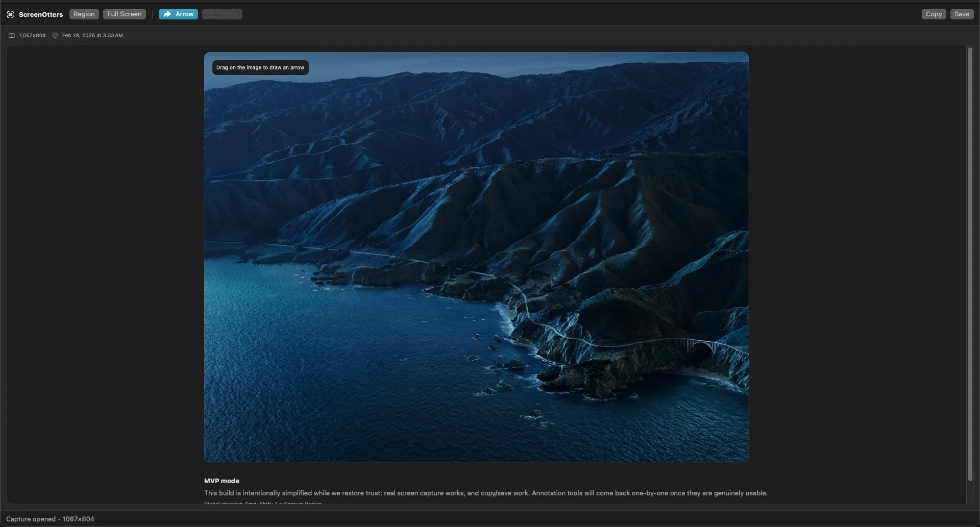Viewport: 980px width, 527px height.
Task: Click the arrow glyph on the Arrow button
Action: pyautogui.click(x=168, y=14)
